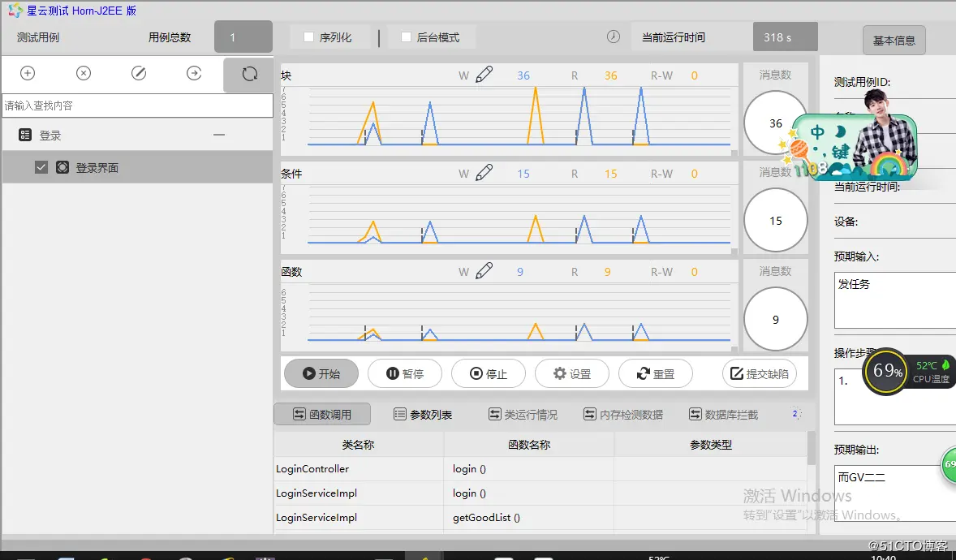Viewport: 956px width, 560px height.
Task: Click the 提交缺陷 submit defect button
Action: click(x=760, y=373)
